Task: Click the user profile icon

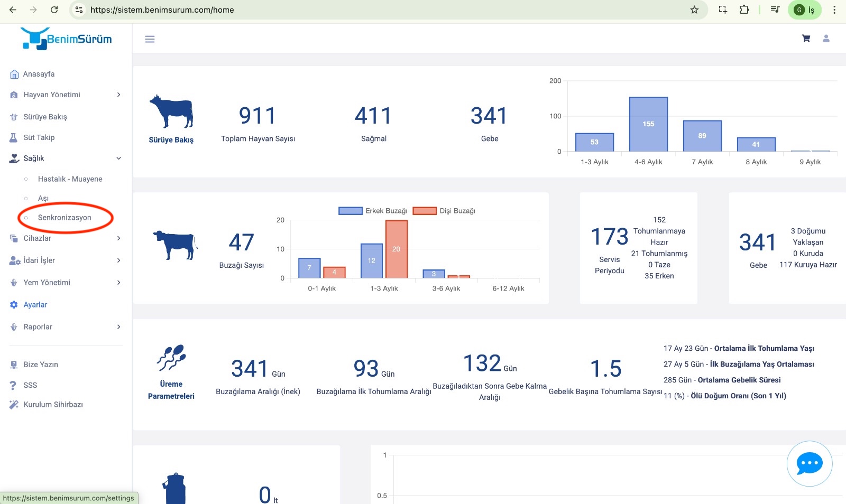Action: (x=826, y=39)
